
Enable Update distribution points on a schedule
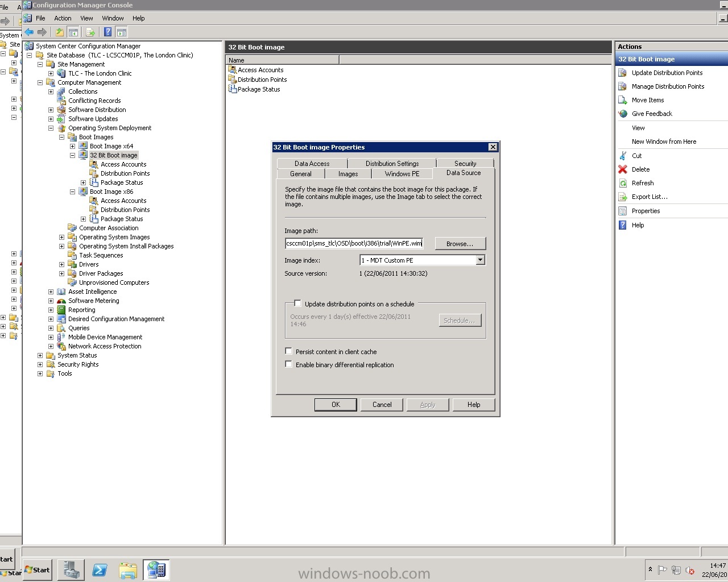pos(297,304)
